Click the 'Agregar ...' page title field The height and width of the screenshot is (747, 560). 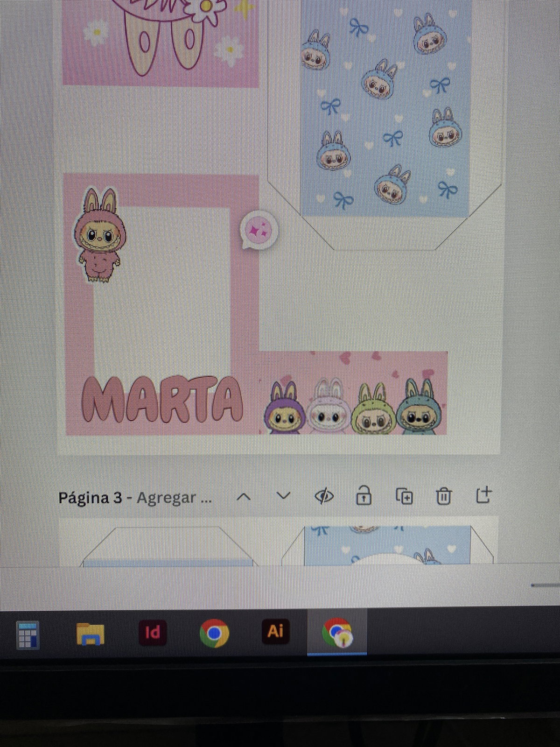tap(174, 498)
